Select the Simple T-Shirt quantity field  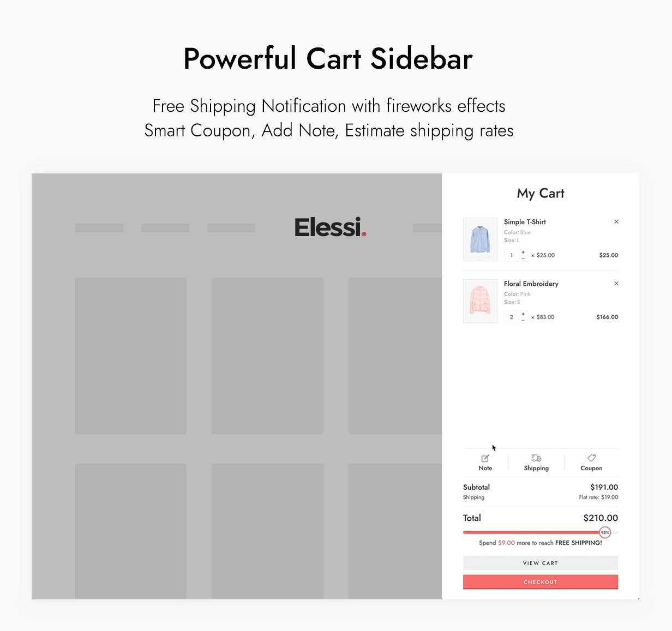coord(511,255)
